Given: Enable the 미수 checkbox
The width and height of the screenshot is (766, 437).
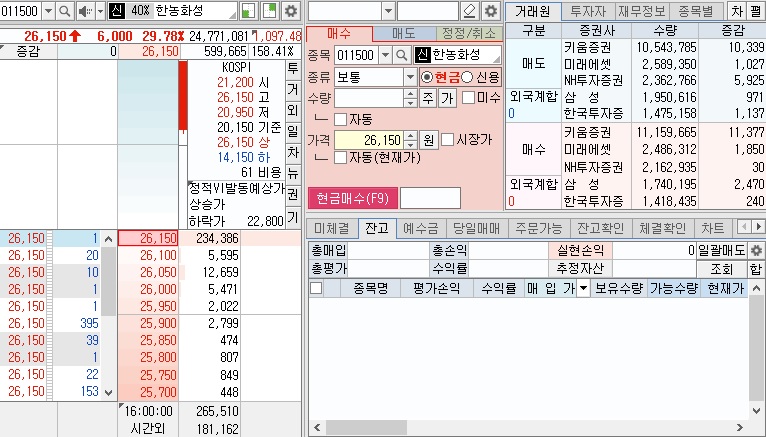Looking at the screenshot, I should (468, 98).
